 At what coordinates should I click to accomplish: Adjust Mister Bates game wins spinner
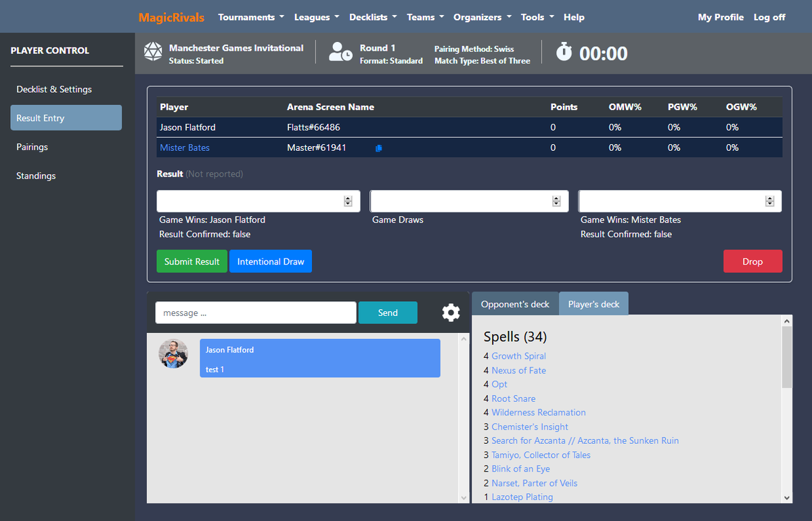[769, 201]
